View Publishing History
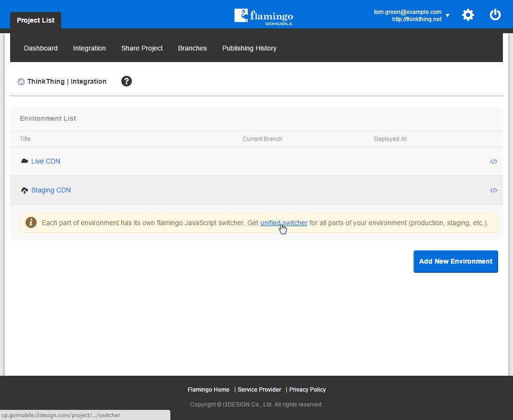Viewport: 513px width, 420px height. point(249,48)
